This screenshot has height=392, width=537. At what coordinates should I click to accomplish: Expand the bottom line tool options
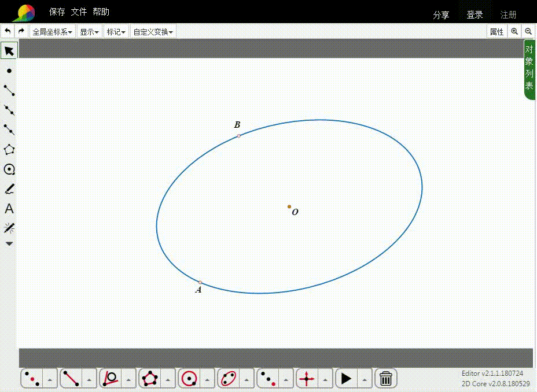[89, 379]
